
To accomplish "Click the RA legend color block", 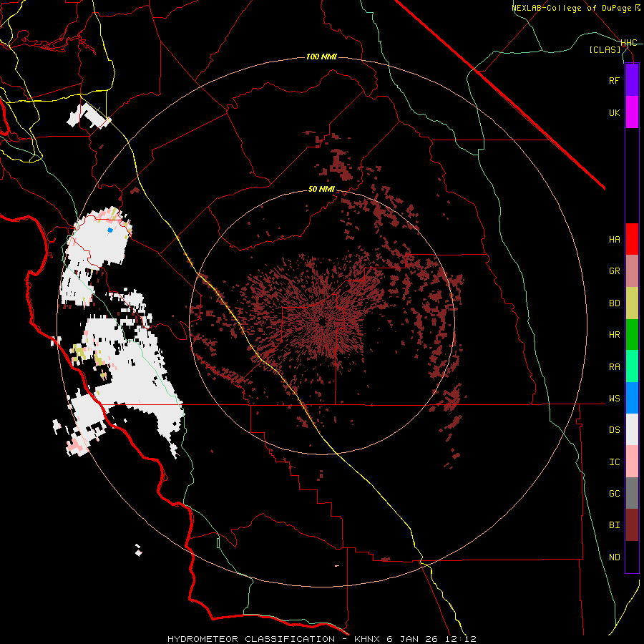I will (632, 366).
